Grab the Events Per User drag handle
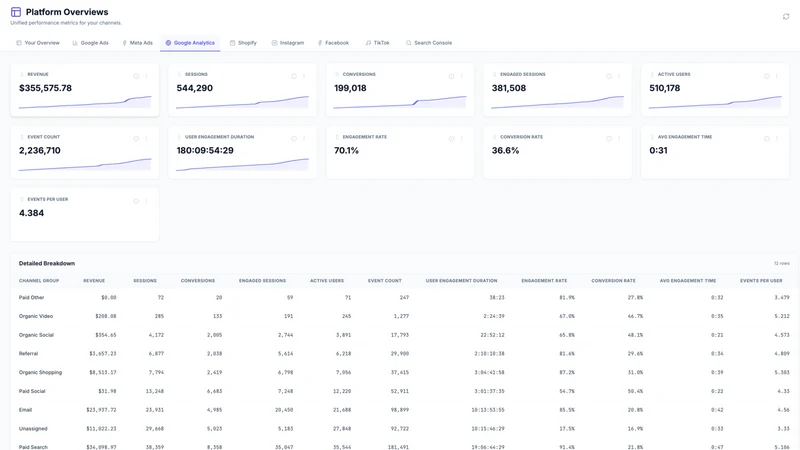The image size is (800, 450). click(x=21, y=199)
